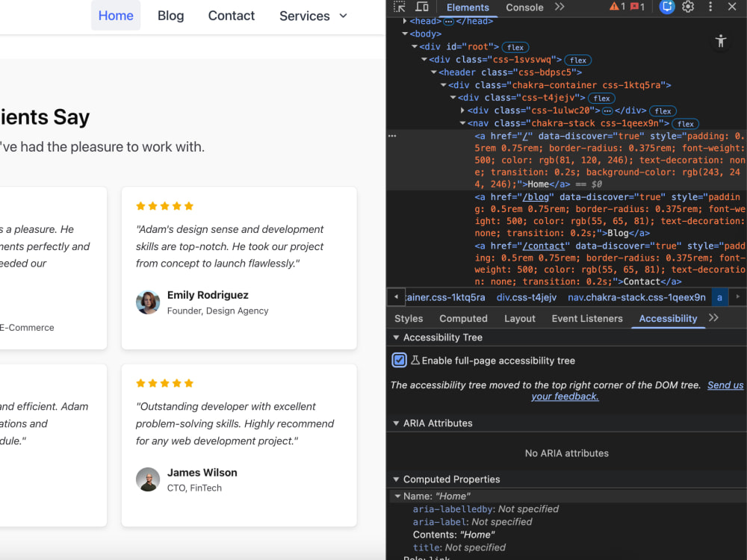This screenshot has height=560, width=747.
Task: Select nav.chakra-stack.css-1qeex9n breadcrumb
Action: point(636,297)
